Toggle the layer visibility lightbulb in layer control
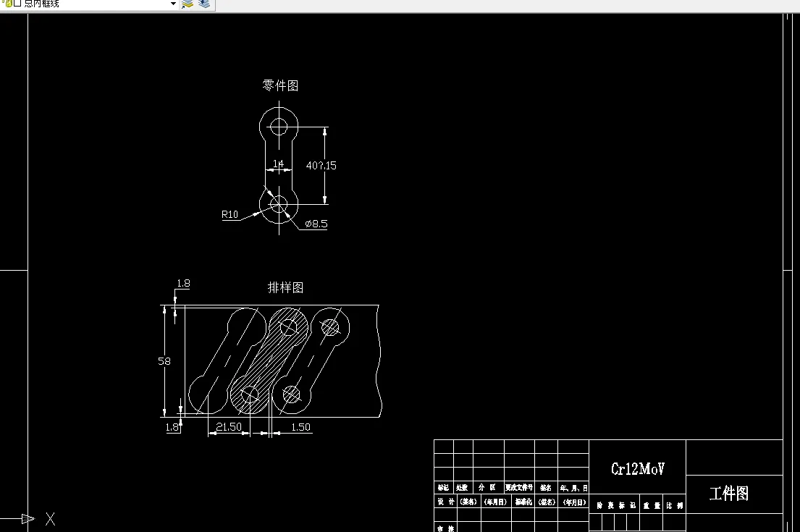Image resolution: width=800 pixels, height=532 pixels. [3, 3]
